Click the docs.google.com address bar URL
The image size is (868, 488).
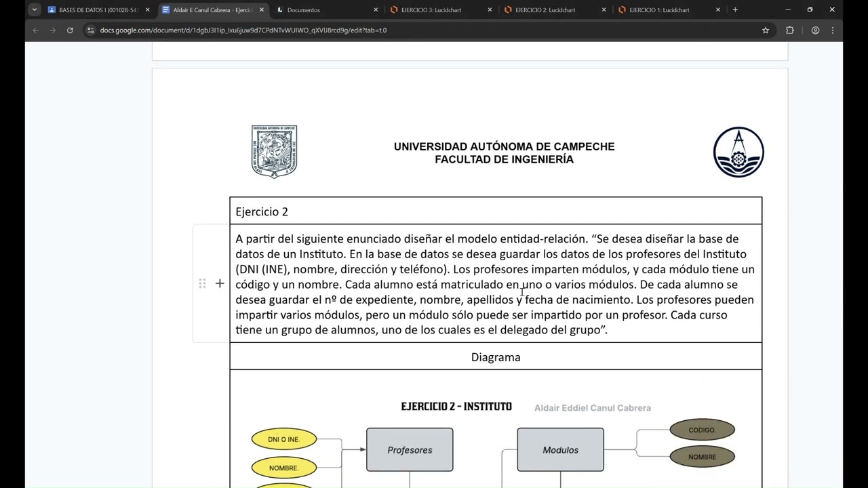click(x=243, y=30)
